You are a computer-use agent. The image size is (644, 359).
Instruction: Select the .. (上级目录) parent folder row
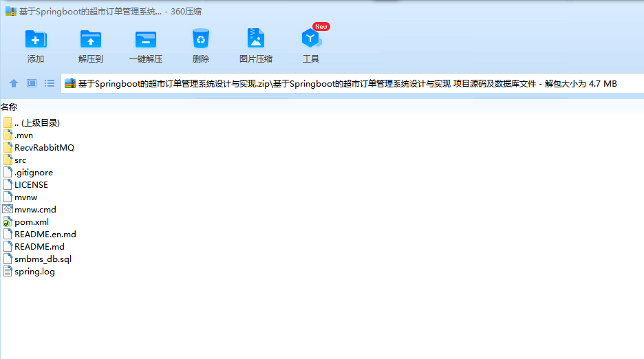[31, 123]
